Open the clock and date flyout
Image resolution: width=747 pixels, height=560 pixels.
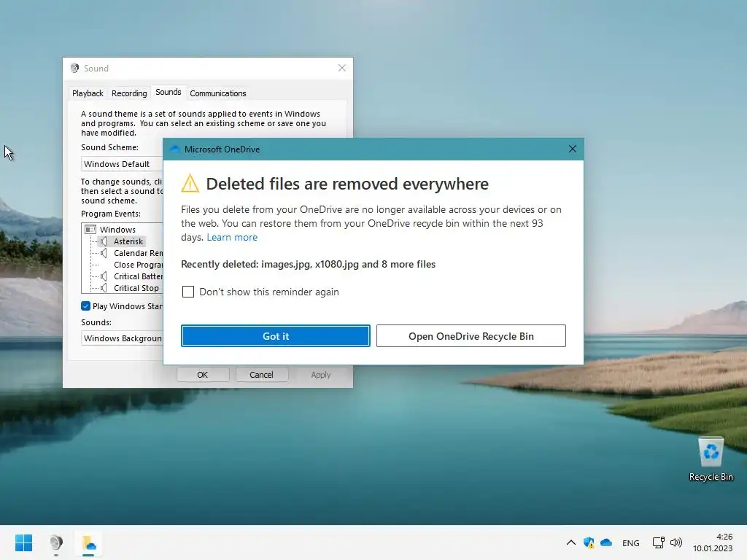pos(713,542)
